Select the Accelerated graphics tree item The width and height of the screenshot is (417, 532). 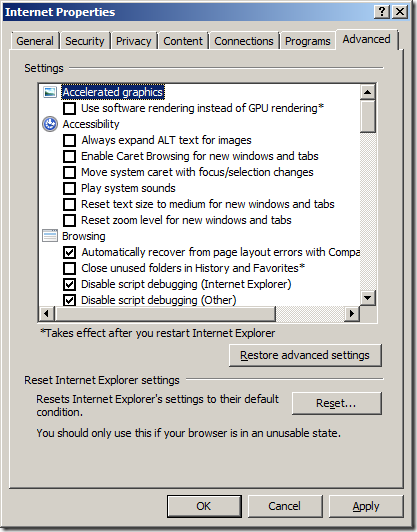tap(113, 92)
